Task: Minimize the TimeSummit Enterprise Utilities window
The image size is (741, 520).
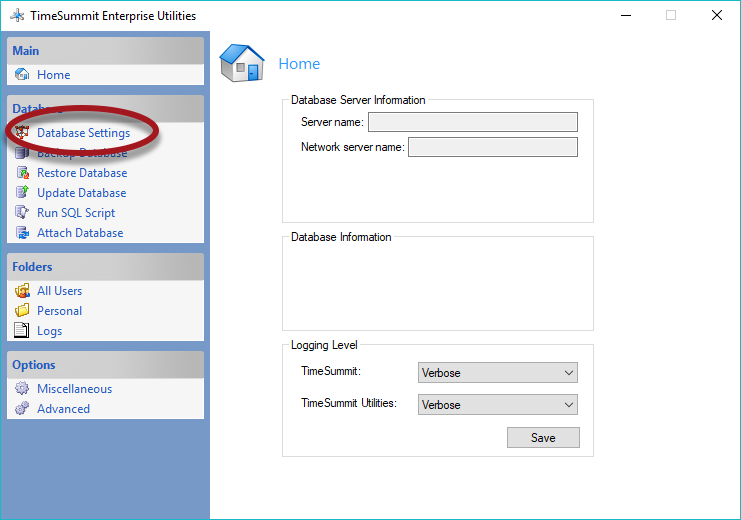Action: [x=626, y=15]
